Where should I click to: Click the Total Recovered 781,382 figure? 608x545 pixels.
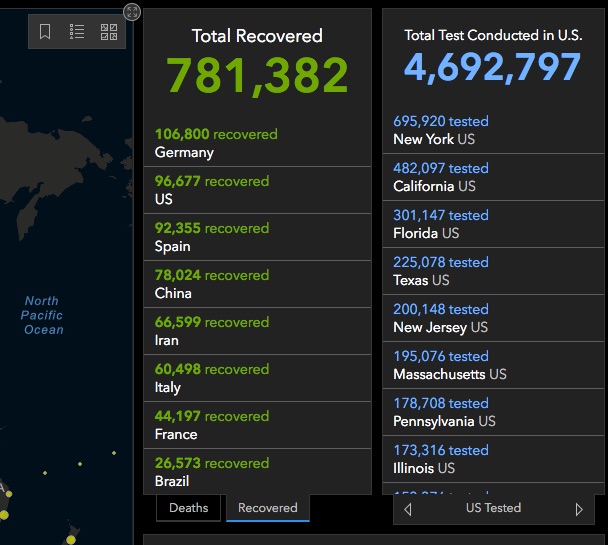pos(257,75)
